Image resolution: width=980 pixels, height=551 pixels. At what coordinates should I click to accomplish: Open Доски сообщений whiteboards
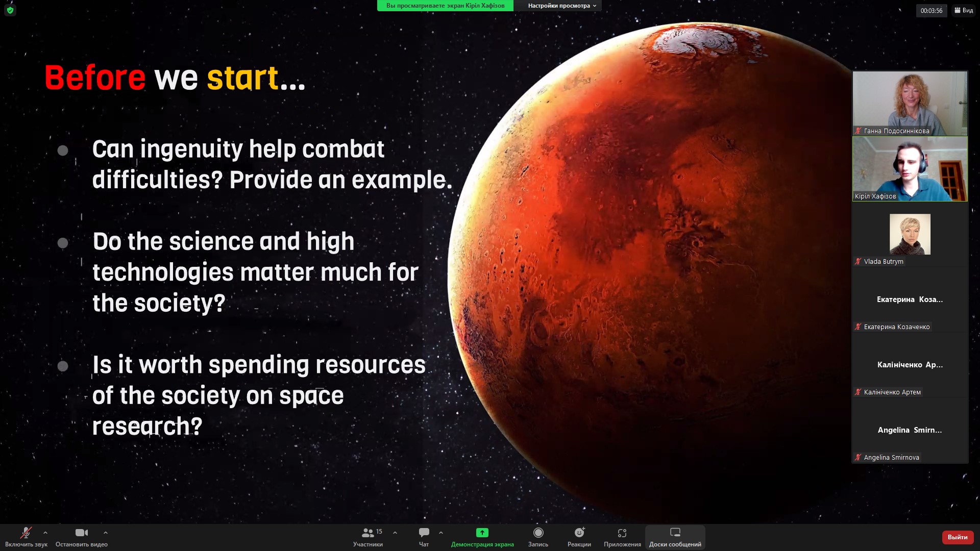[675, 537]
